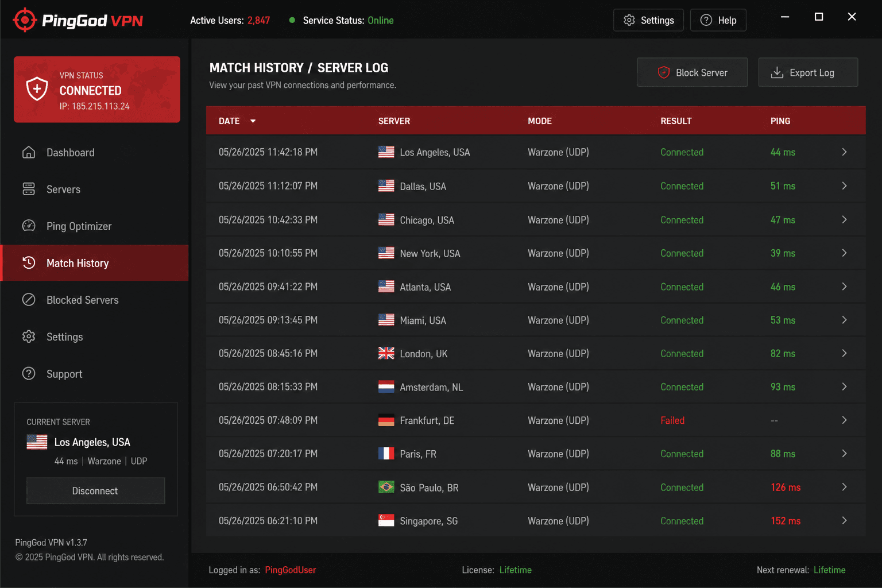Viewport: 882px width, 588px height.
Task: Click the Netherlands flag beside Amsterdam
Action: 386,386
